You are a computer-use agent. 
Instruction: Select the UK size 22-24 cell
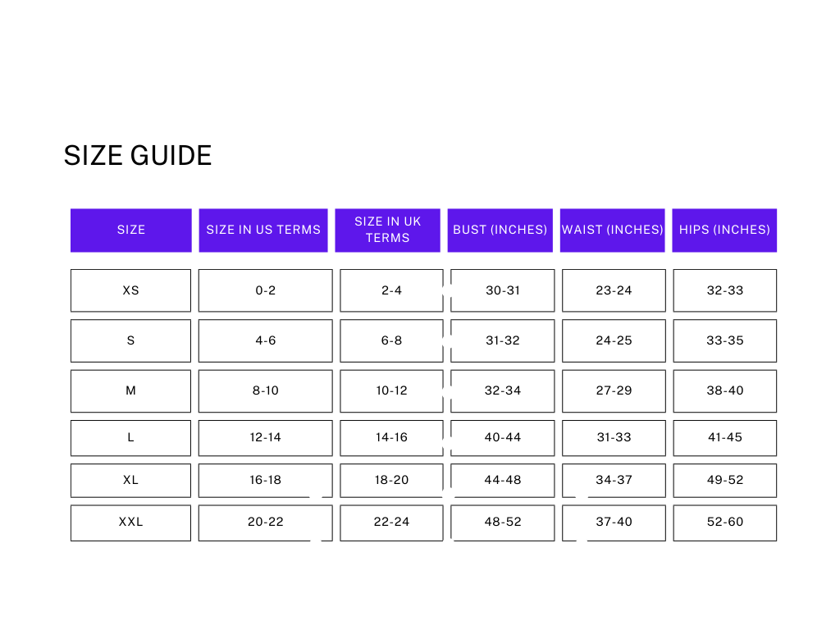point(392,523)
